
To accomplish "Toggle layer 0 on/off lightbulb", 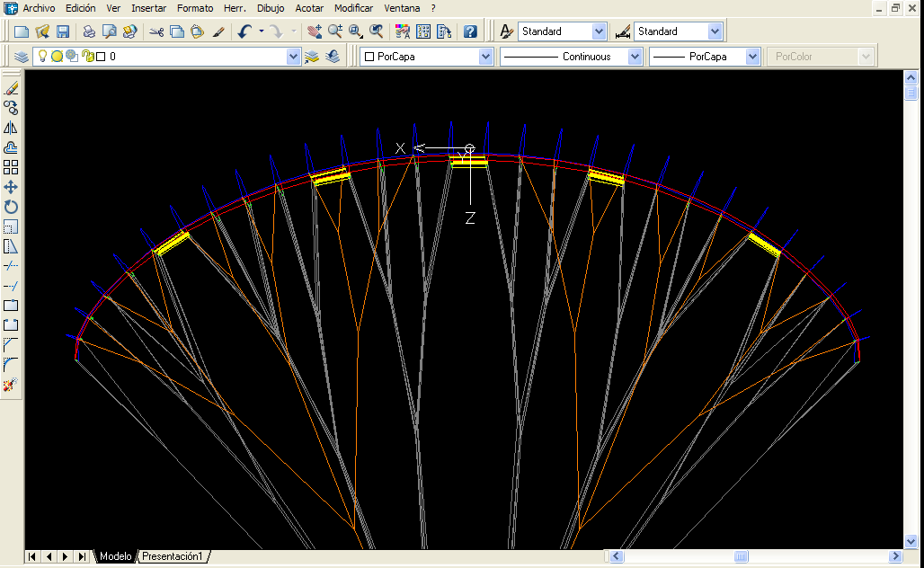I will [42, 57].
